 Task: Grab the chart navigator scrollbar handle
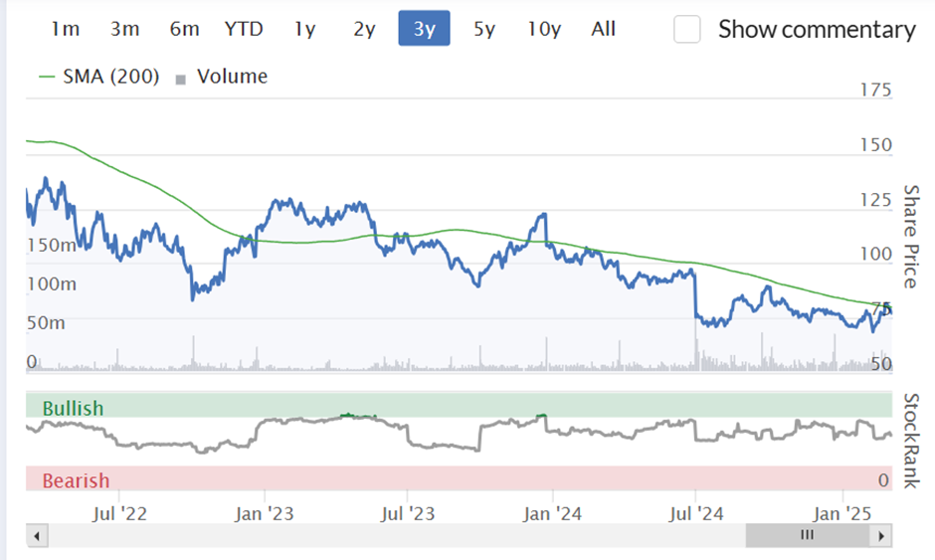coord(808,535)
